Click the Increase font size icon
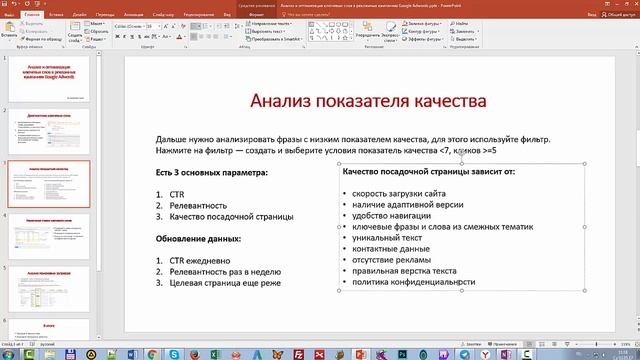This screenshot has width=640, height=360. pyautogui.click(x=166, y=26)
